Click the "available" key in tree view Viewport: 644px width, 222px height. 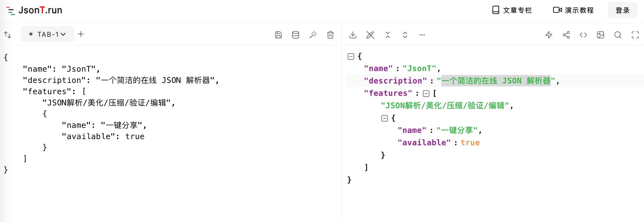[424, 143]
